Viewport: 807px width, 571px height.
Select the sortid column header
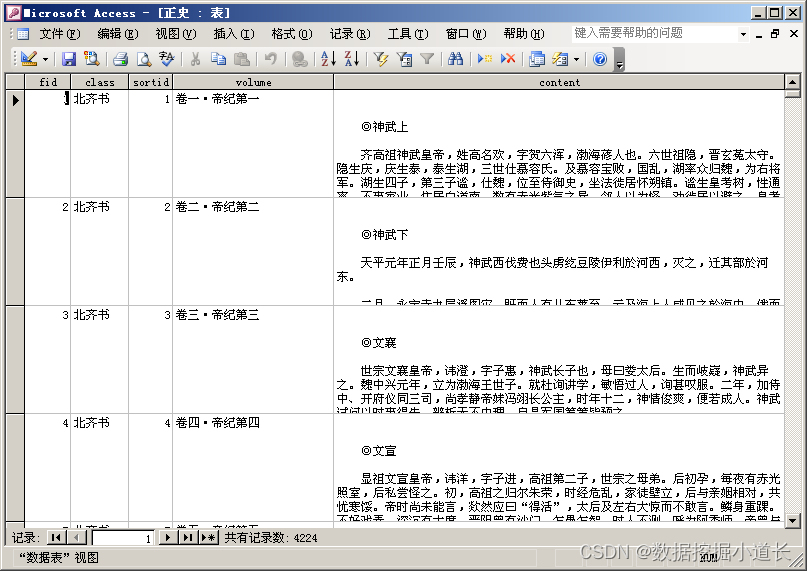point(151,82)
